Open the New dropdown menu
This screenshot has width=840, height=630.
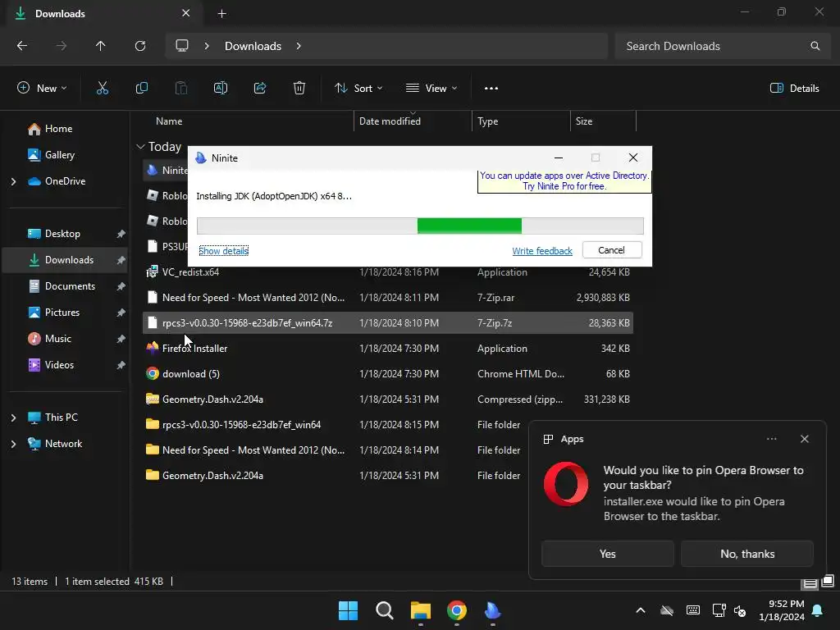coord(42,89)
